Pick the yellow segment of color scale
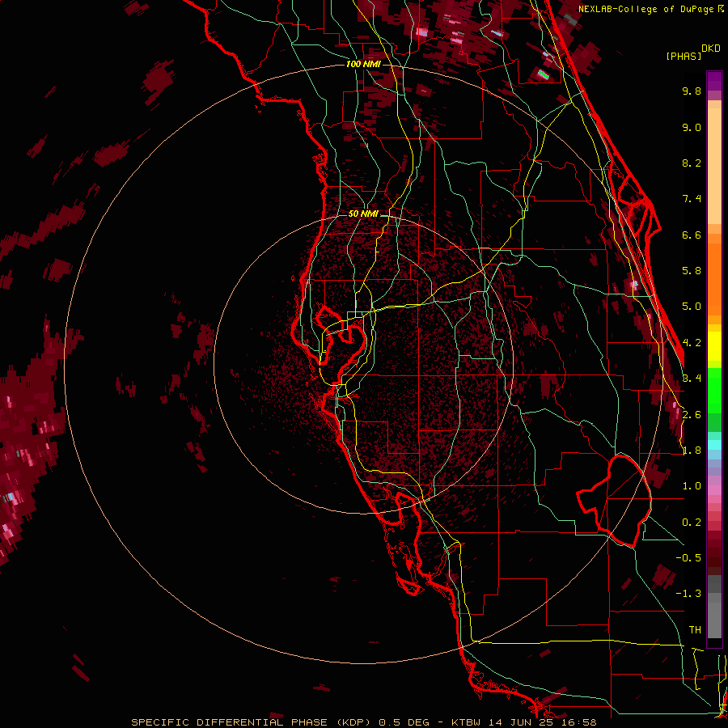 pos(714,346)
